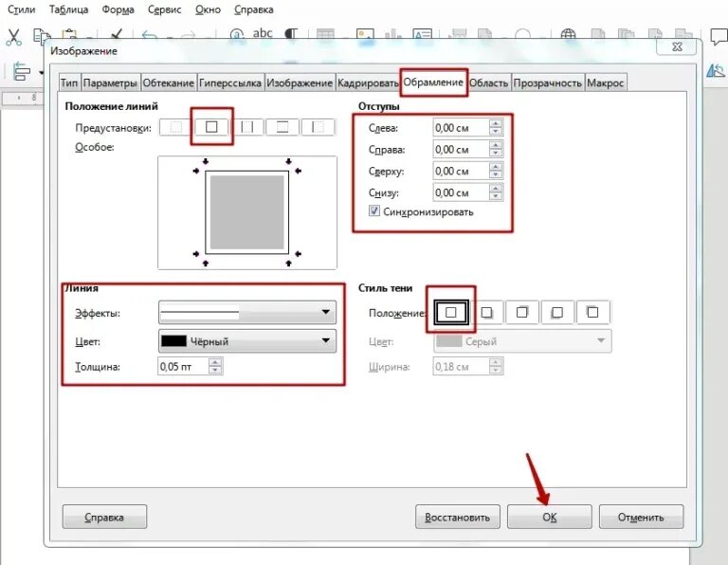Switch to the Прозрачность tab
The height and width of the screenshot is (565, 728).
(547, 82)
